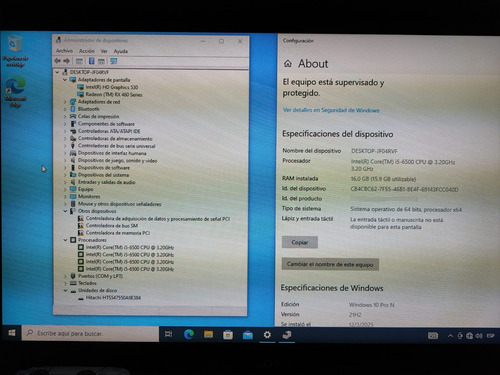Open Ver detalles en Seguridad de Windows link
The height and width of the screenshot is (375, 500).
(x=331, y=110)
